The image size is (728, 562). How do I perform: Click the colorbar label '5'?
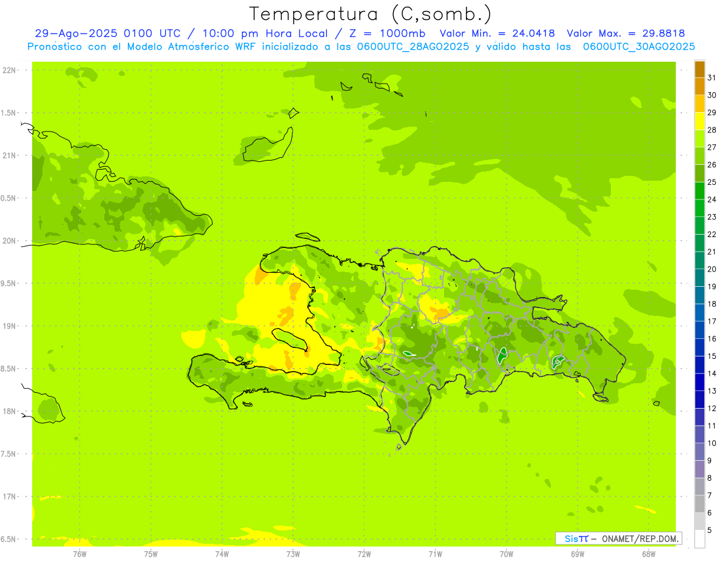pos(709,530)
